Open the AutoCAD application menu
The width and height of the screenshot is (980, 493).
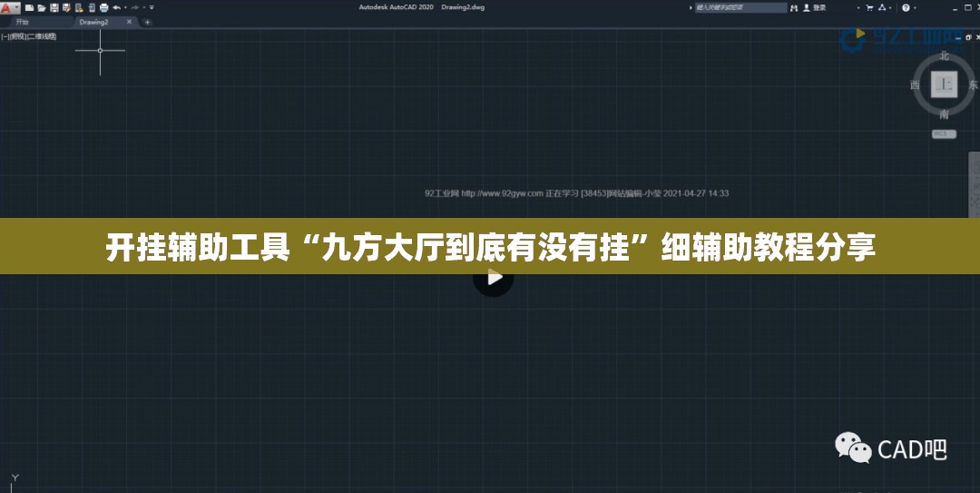click(x=10, y=7)
